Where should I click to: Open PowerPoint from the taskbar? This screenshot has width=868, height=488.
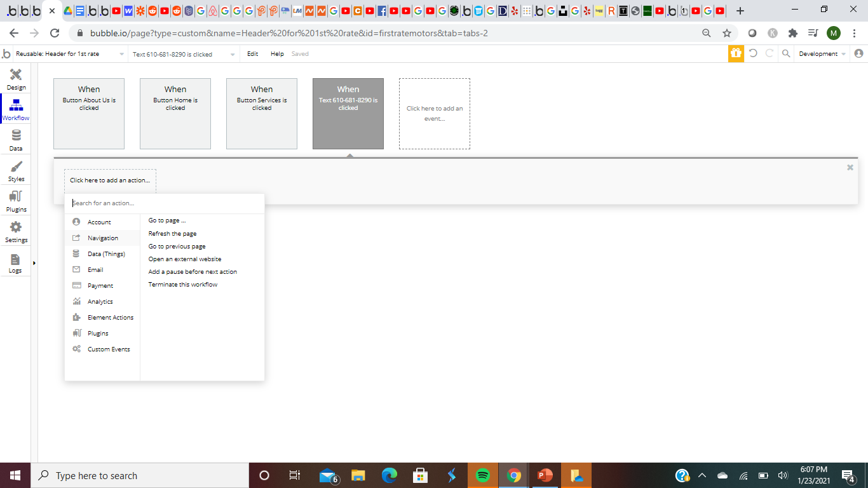coord(545,475)
